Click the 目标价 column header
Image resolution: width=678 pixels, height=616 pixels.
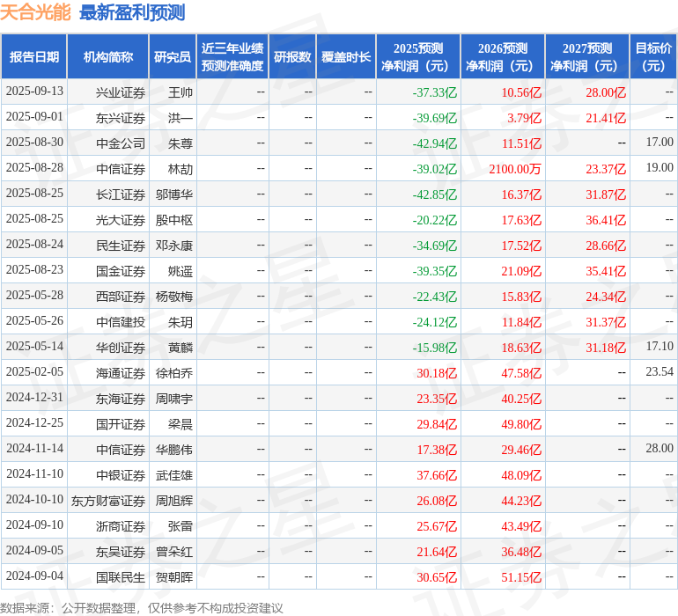(653, 57)
